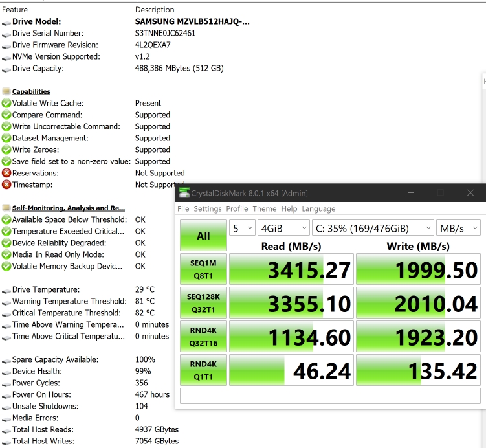
Task: Select firmware value 4L2QEXA7
Action: pyautogui.click(x=153, y=45)
